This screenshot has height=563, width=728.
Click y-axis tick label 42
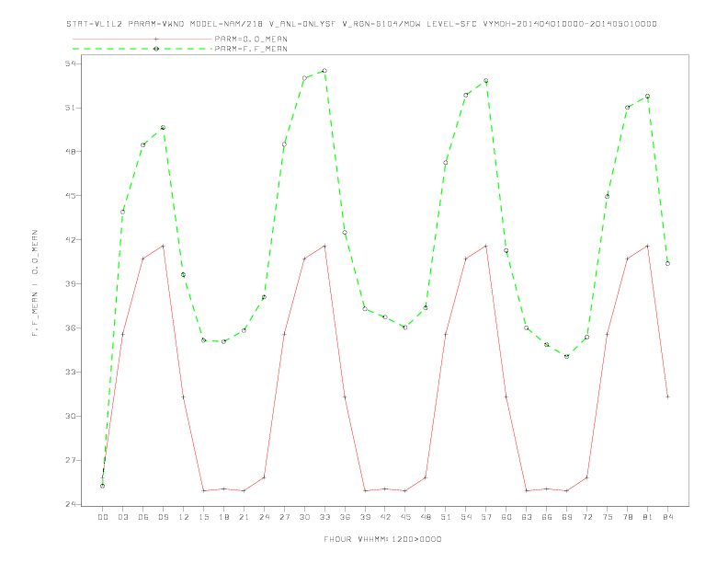click(x=70, y=240)
